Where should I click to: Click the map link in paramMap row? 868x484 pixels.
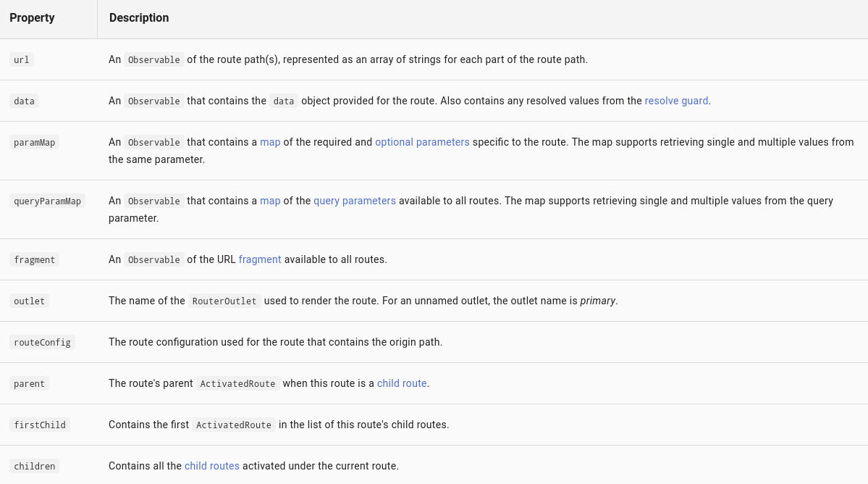(270, 142)
